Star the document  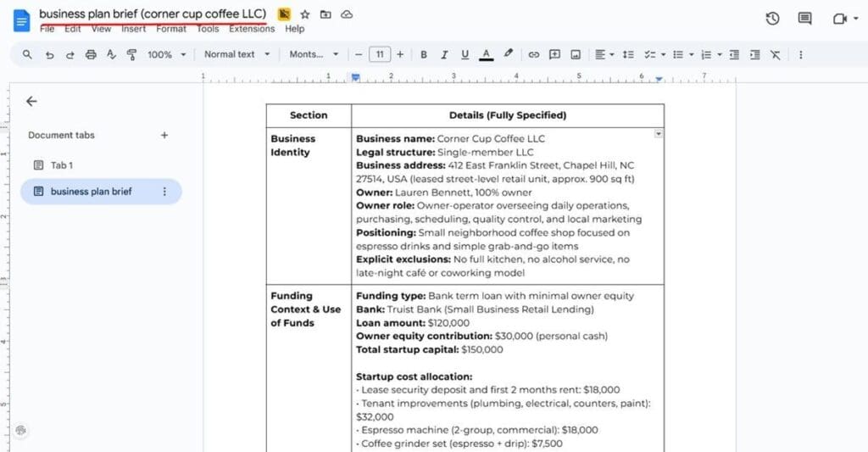(x=305, y=14)
